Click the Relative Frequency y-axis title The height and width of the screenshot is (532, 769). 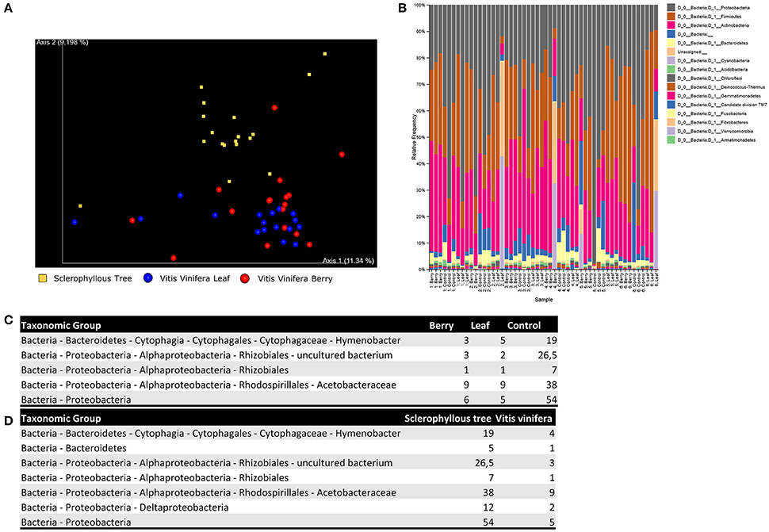415,138
